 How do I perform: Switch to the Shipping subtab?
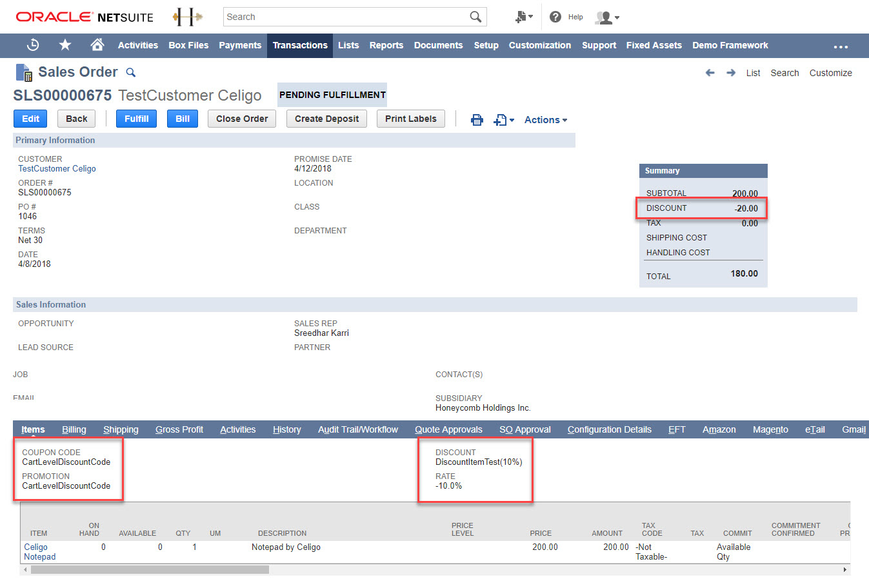[121, 429]
